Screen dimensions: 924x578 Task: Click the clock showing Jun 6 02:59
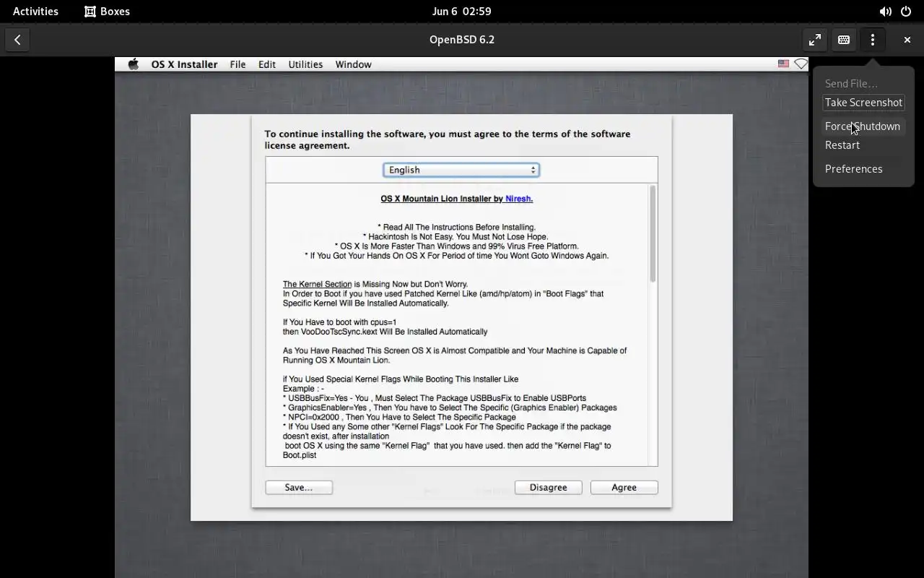tap(462, 12)
